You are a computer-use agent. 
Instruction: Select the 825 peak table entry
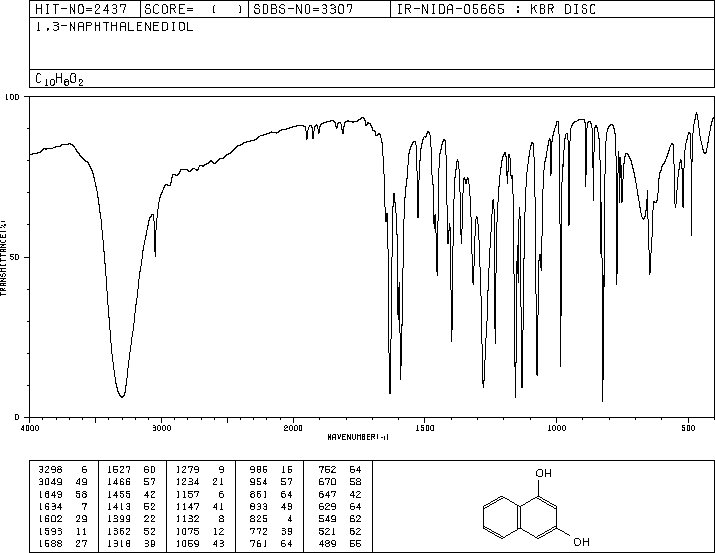(259, 519)
